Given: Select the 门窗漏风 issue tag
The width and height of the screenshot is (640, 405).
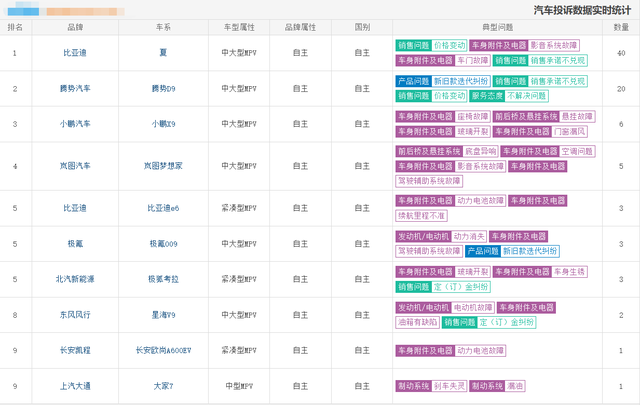Looking at the screenshot, I should point(570,131).
